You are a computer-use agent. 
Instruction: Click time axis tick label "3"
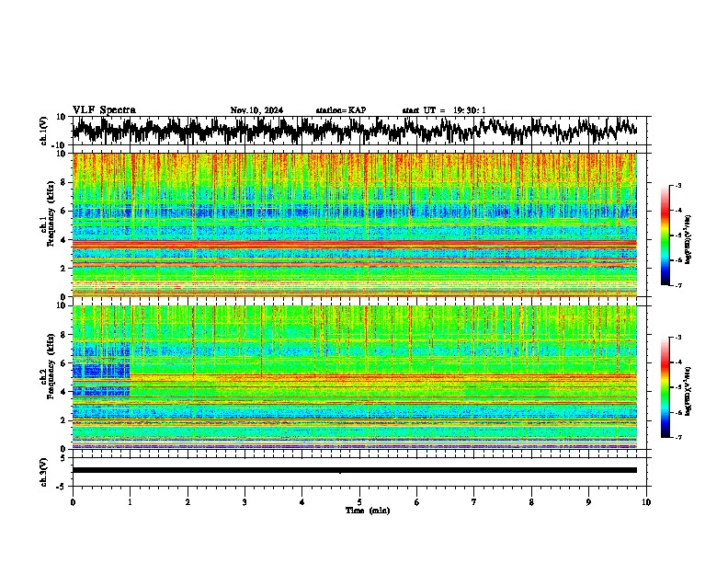[245, 502]
